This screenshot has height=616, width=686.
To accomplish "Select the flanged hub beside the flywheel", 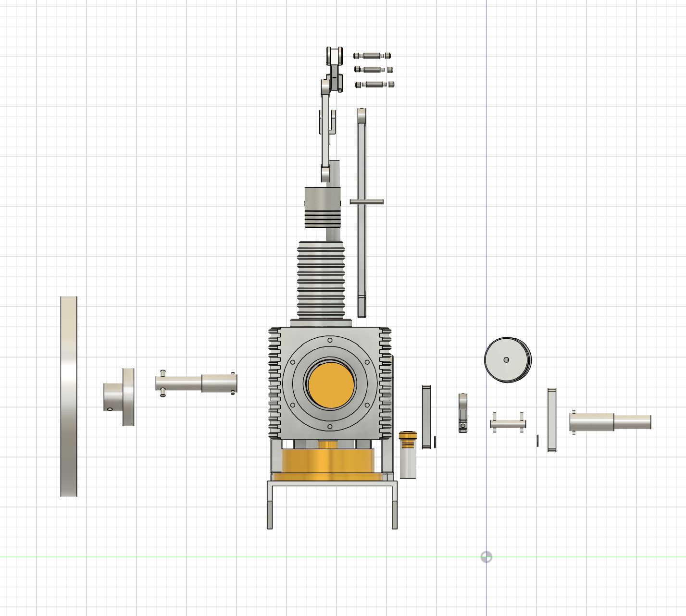I will coord(119,397).
